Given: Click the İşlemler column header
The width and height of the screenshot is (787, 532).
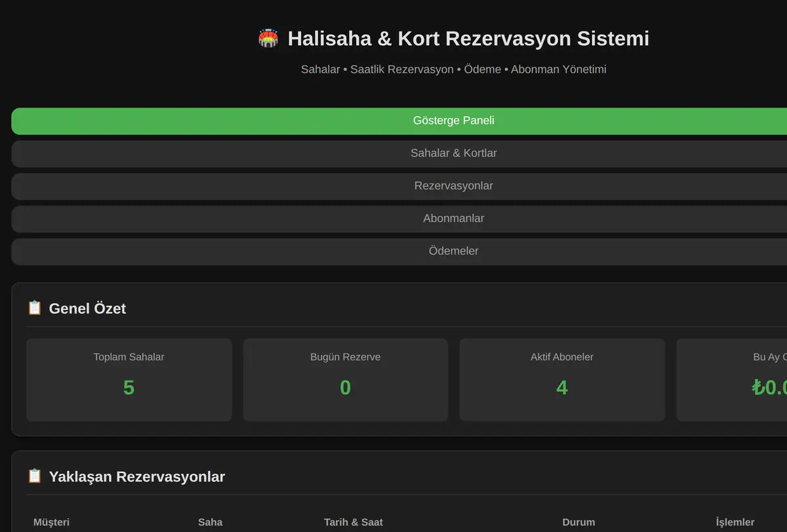Looking at the screenshot, I should [735, 522].
